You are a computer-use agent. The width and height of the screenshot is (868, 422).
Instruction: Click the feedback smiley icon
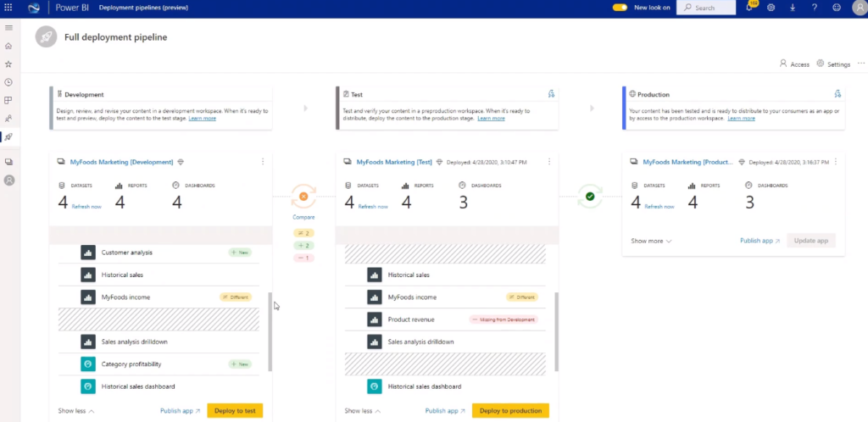pos(837,8)
